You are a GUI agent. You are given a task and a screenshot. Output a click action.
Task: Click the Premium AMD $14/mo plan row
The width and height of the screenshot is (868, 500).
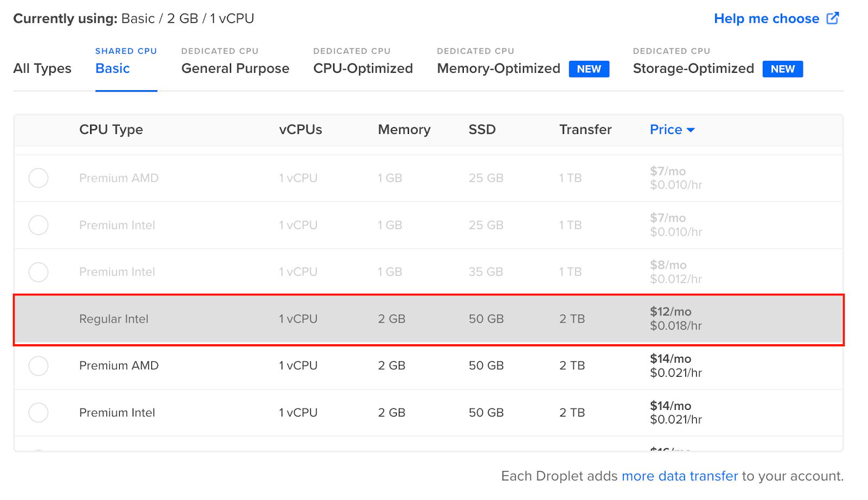[x=429, y=366]
